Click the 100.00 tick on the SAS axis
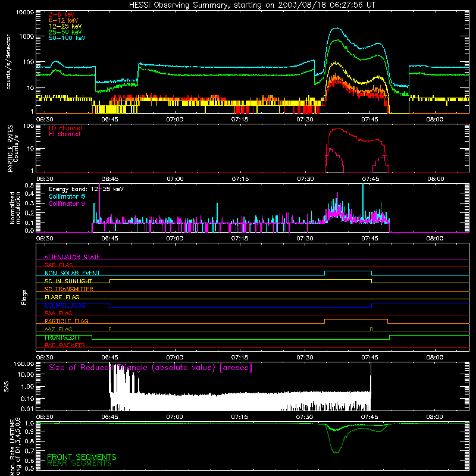This screenshot has width=476, height=476. [24, 364]
